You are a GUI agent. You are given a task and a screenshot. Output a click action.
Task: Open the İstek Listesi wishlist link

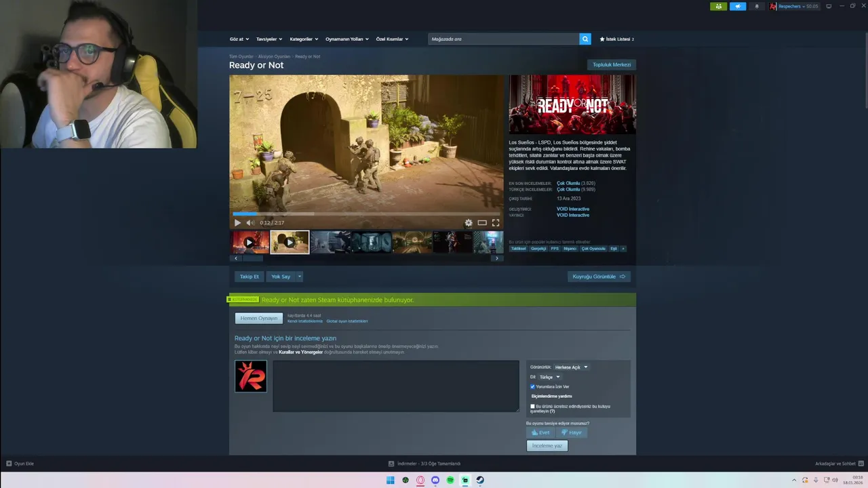point(617,39)
